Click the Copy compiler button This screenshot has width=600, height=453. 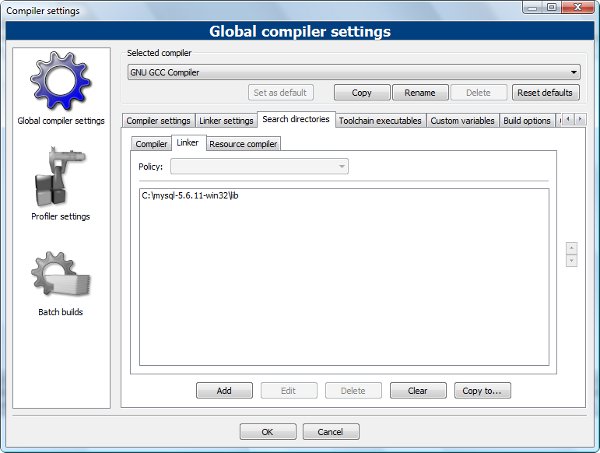361,93
